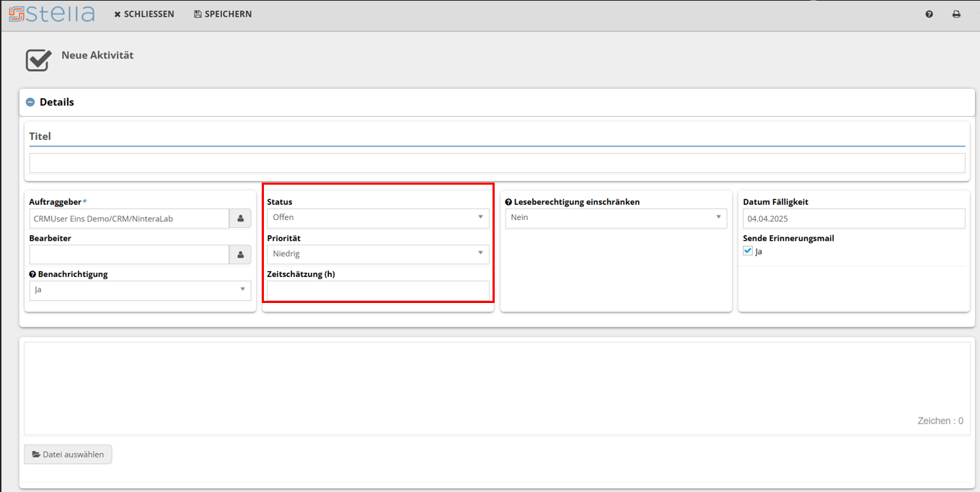
Task: Click the printer icon
Action: tap(956, 14)
